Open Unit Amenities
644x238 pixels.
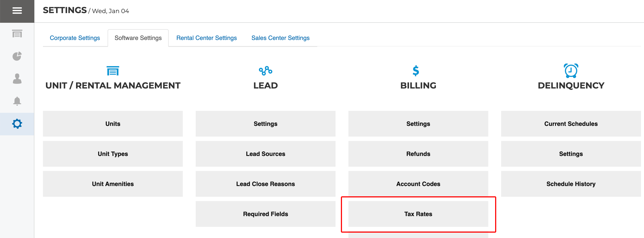tap(113, 184)
